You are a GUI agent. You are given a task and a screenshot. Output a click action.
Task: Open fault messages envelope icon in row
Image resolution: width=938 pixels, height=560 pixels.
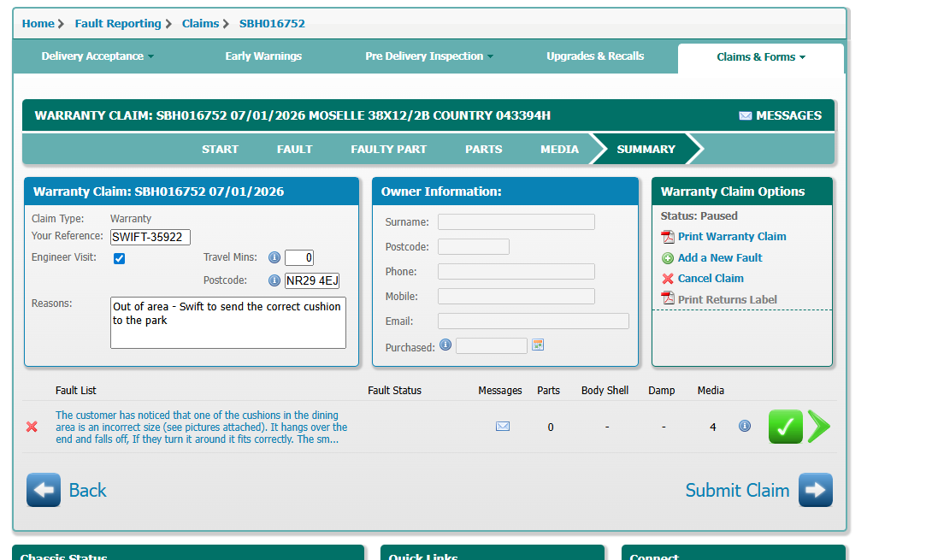click(503, 427)
